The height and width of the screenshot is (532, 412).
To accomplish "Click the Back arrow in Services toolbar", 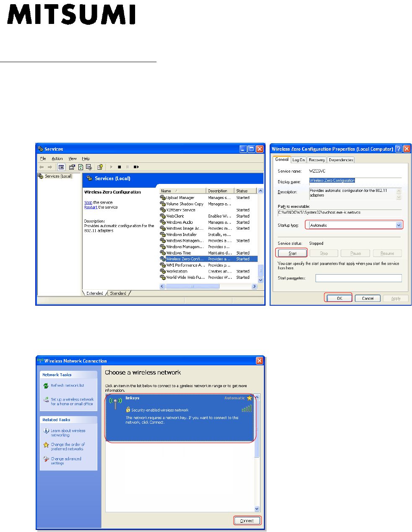I will [x=42, y=167].
